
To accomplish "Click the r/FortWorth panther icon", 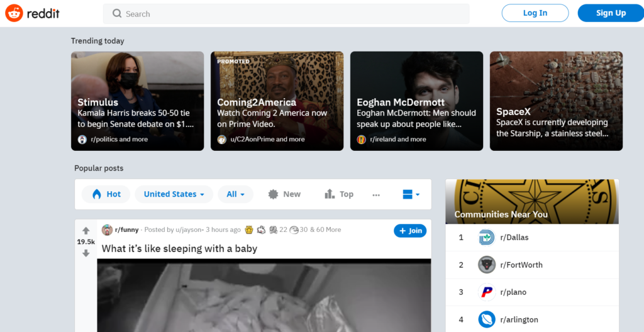I will click(x=487, y=265).
